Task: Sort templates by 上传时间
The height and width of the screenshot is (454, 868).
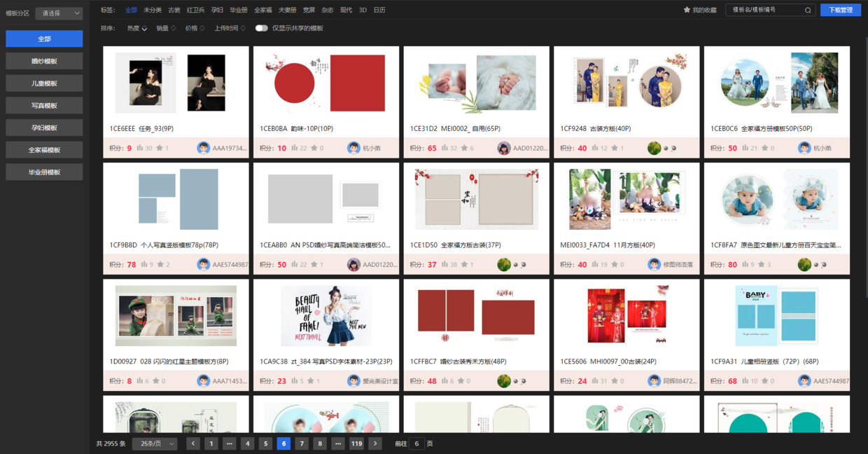Action: 230,29
